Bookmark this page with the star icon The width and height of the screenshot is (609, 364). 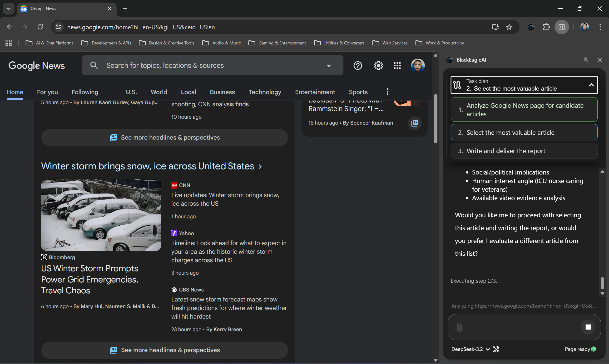509,27
